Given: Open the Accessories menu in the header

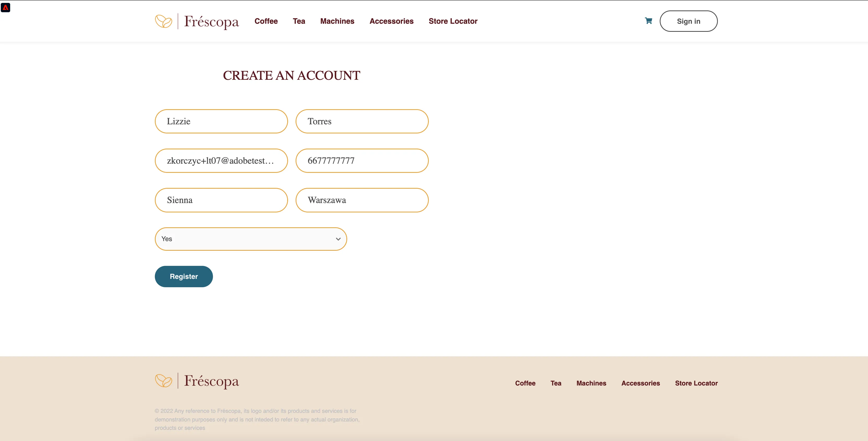Looking at the screenshot, I should tap(392, 21).
